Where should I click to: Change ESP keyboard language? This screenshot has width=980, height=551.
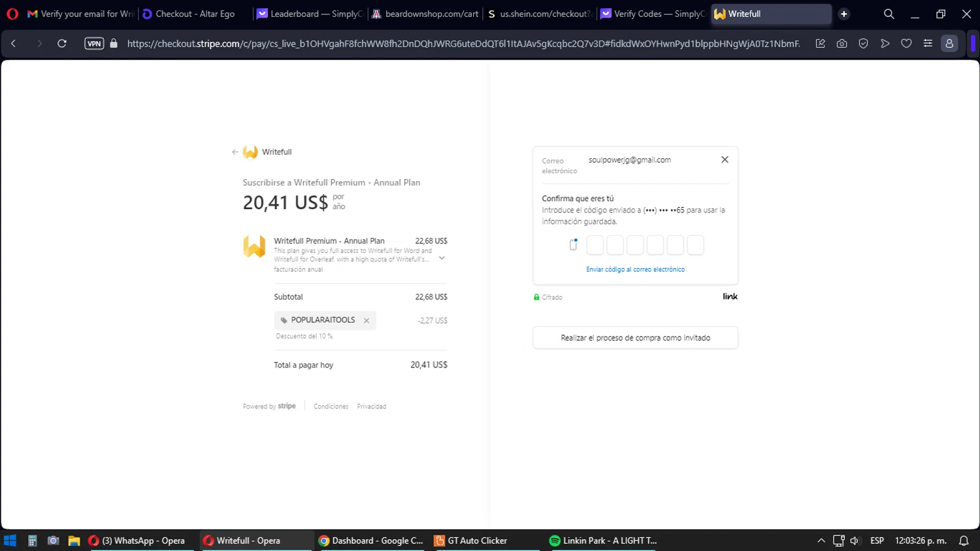click(877, 541)
